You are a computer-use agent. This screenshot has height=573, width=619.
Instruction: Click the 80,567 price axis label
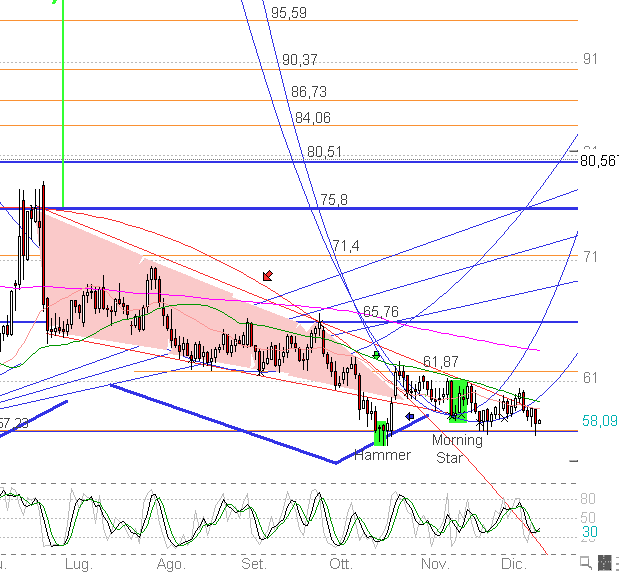click(598, 160)
